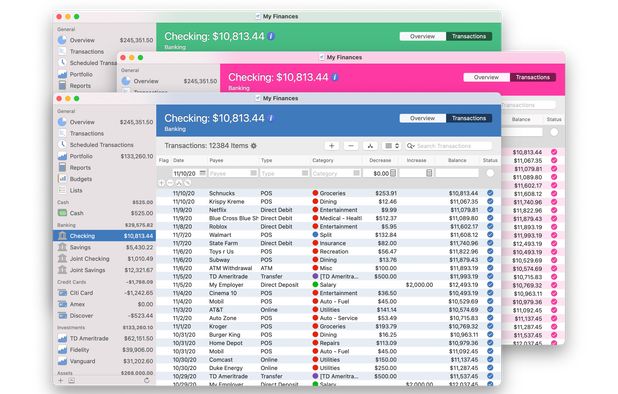Open the Payee field dropdown list
This screenshot has height=394, width=618.
click(x=253, y=173)
